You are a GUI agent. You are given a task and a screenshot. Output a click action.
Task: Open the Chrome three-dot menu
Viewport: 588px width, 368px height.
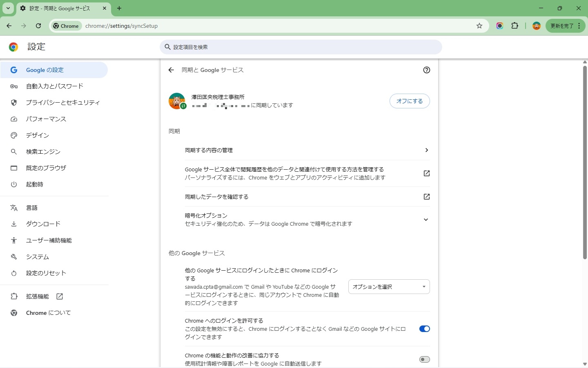pyautogui.click(x=579, y=26)
